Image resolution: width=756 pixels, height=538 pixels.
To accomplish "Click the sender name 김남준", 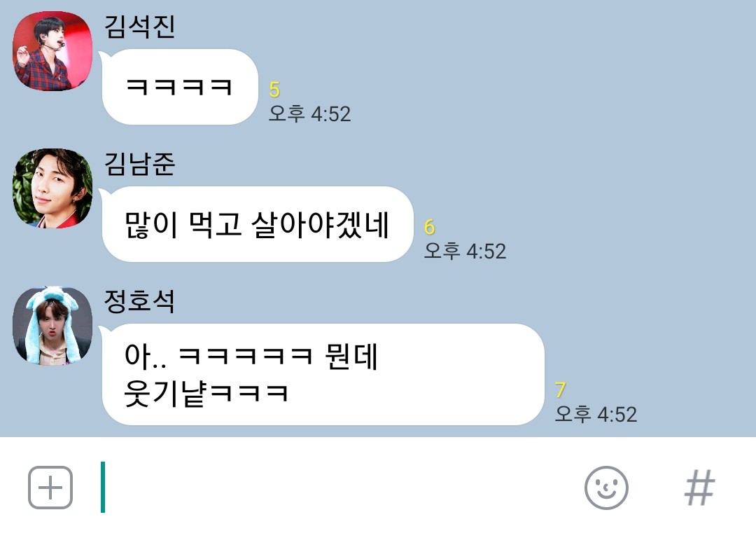I will point(139,163).
